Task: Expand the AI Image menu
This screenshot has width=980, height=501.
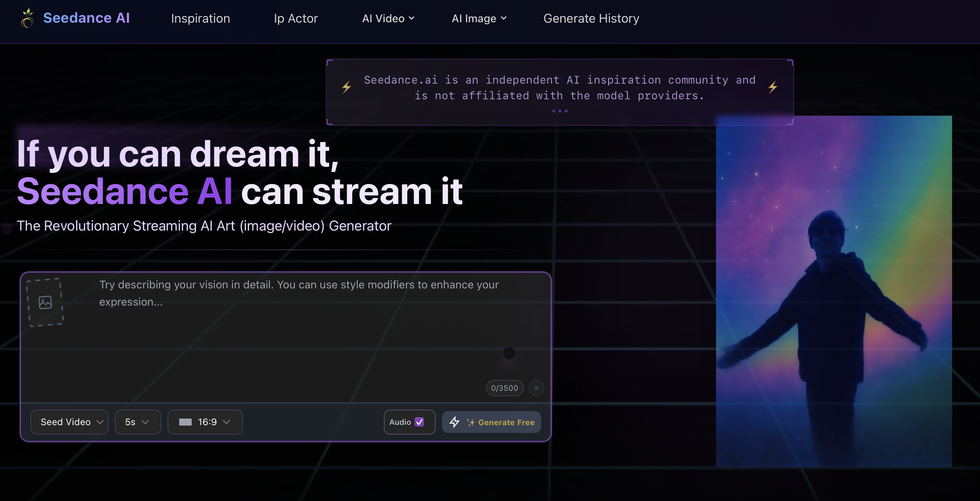Action: tap(479, 18)
